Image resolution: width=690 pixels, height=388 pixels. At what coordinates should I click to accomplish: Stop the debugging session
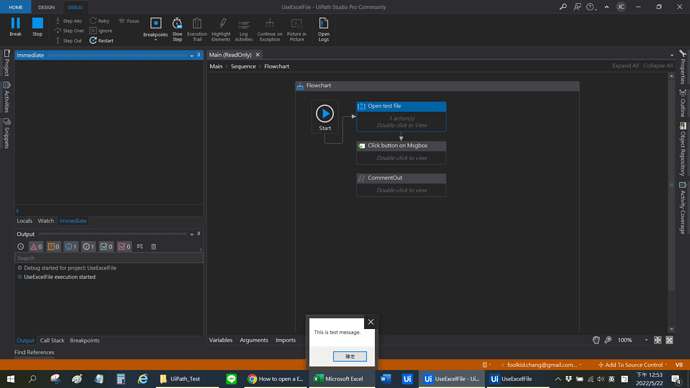(37, 27)
